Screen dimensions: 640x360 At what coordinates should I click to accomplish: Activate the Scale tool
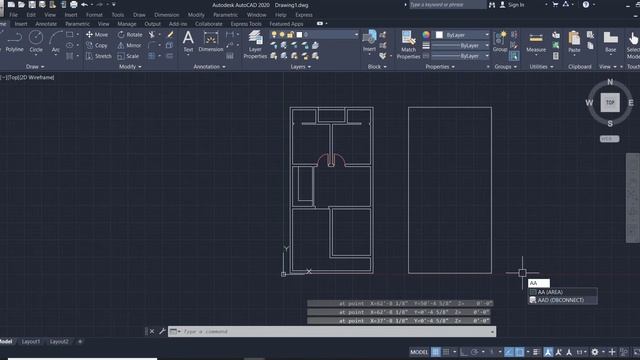point(129,56)
